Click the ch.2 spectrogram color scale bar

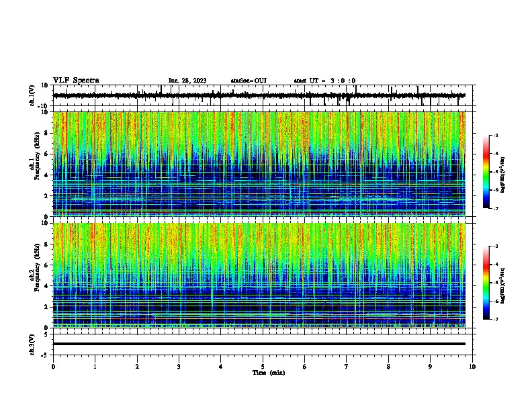click(486, 283)
